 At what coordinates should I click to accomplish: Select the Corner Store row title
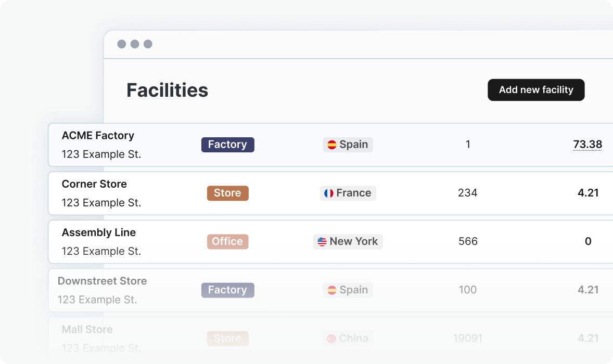94,184
